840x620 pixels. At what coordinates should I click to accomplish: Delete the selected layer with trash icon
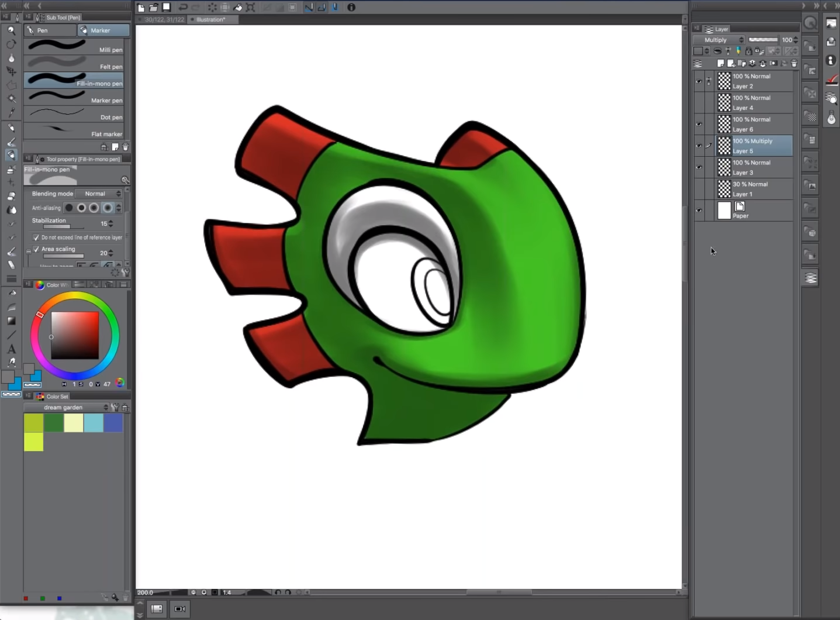pos(794,63)
